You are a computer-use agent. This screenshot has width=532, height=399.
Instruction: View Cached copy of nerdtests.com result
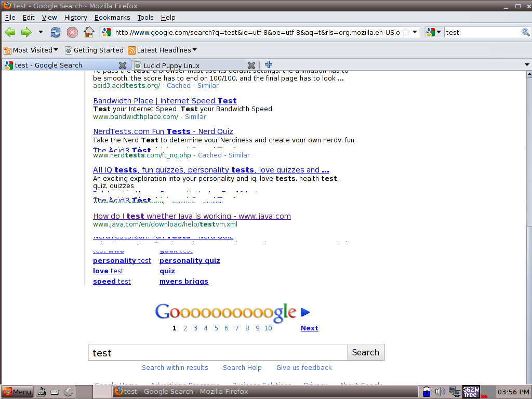[x=210, y=155]
